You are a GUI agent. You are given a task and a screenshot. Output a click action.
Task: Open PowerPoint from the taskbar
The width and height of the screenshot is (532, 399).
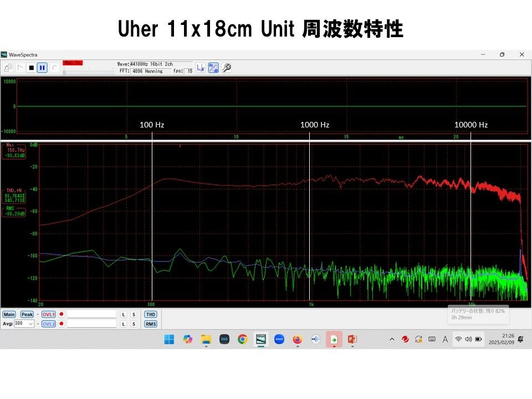(x=352, y=339)
